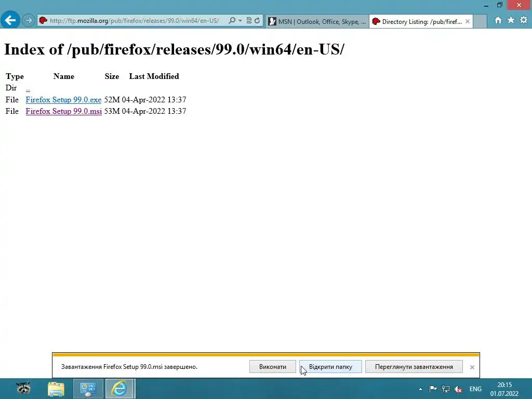Screen dimensions: 532x399
Task: Refresh the page with reload icon
Action: click(257, 20)
